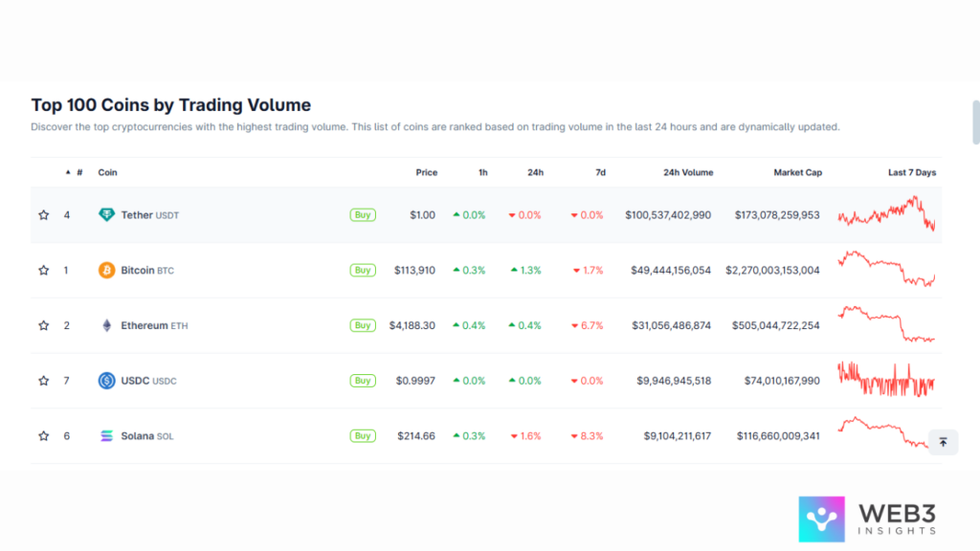The height and width of the screenshot is (551, 980).
Task: Click the page's vertical scrollbar thumb
Action: [976, 121]
